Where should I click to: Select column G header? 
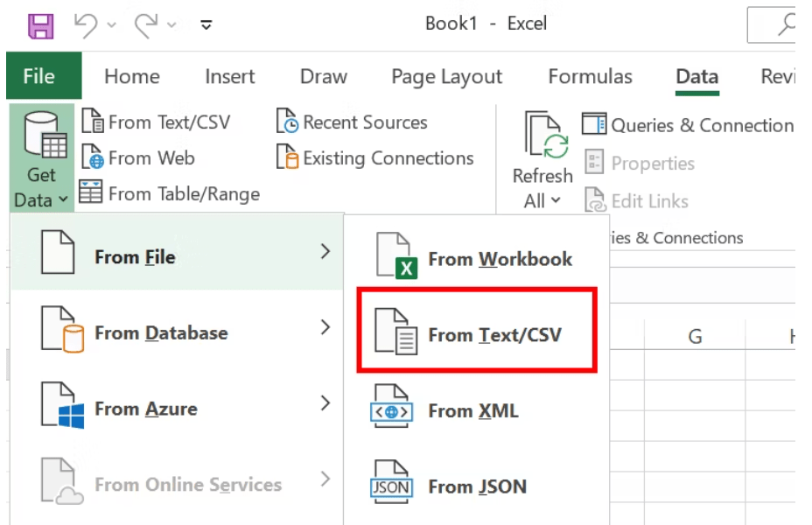pos(695,337)
